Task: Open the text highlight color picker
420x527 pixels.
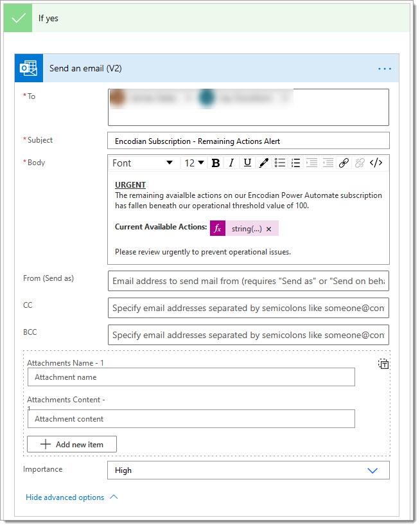Action: click(263, 163)
